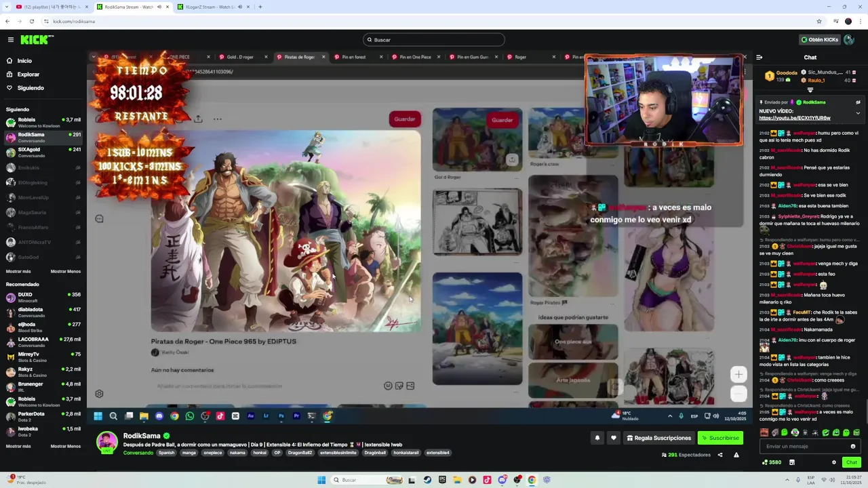
Task: Open site information icon in address bar
Action: point(47,21)
